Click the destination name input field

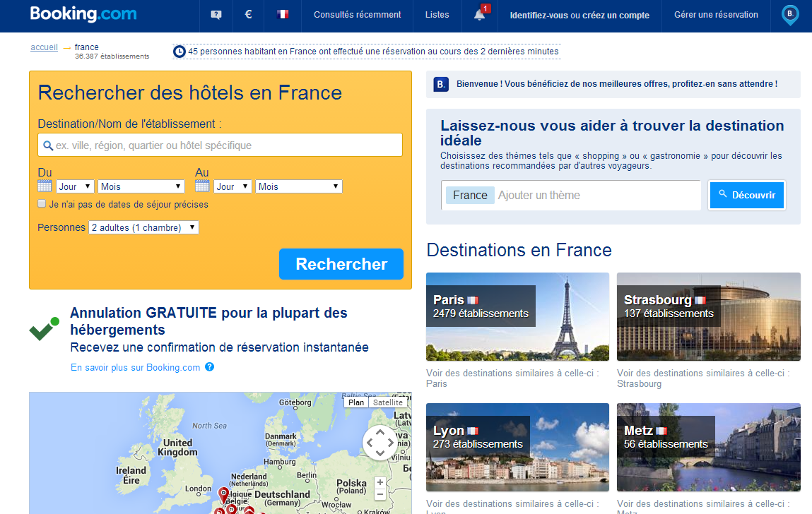pos(220,145)
